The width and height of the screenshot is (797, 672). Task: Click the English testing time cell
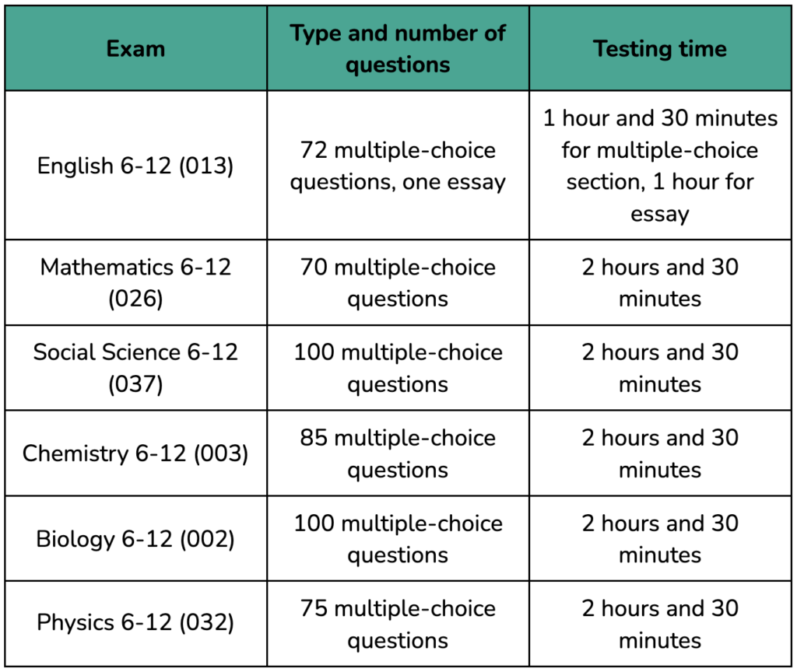(x=660, y=166)
